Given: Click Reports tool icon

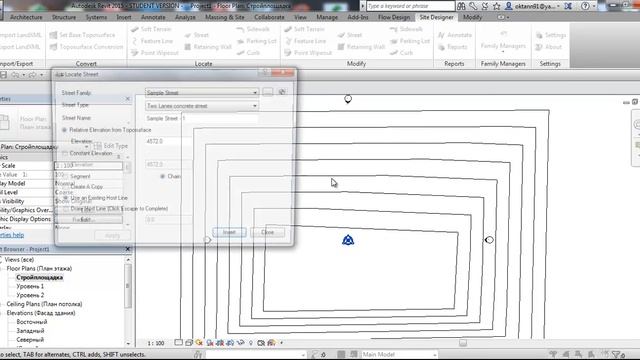Looking at the screenshot, I should coord(441,47).
